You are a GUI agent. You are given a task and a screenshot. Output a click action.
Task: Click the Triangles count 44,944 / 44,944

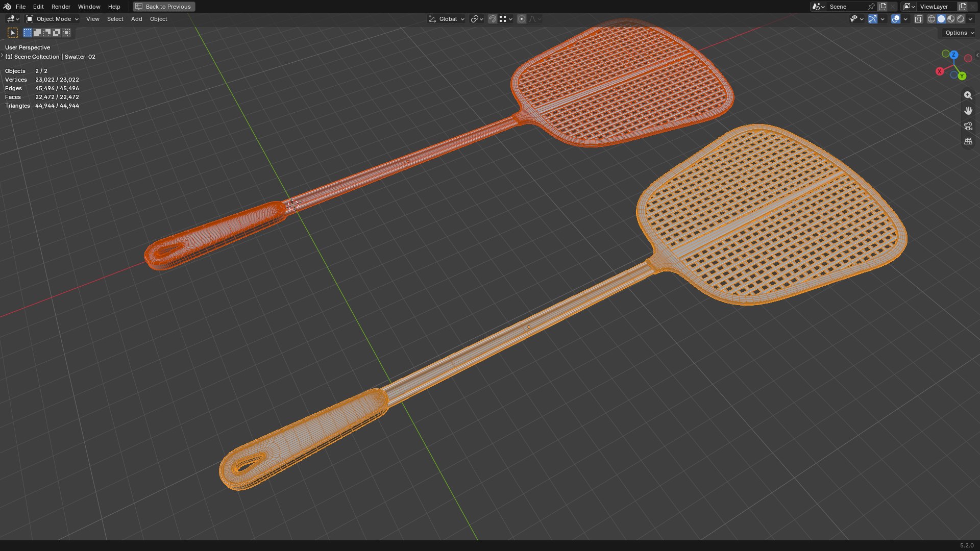[x=57, y=106]
